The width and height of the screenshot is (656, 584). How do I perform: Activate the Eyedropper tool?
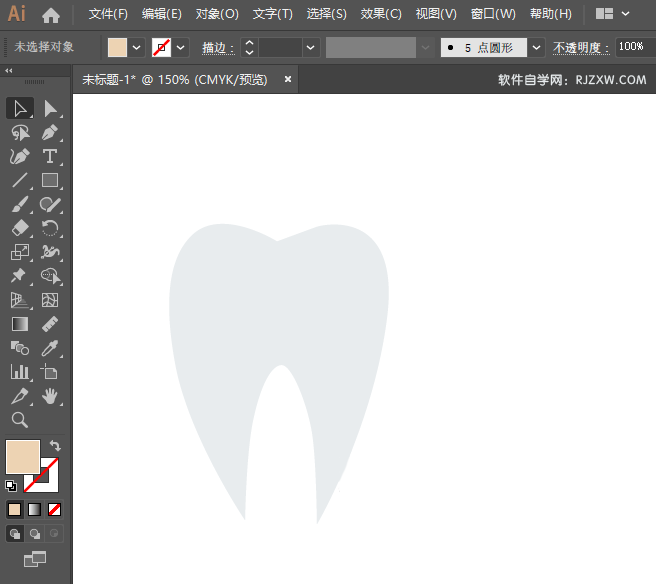(50, 348)
